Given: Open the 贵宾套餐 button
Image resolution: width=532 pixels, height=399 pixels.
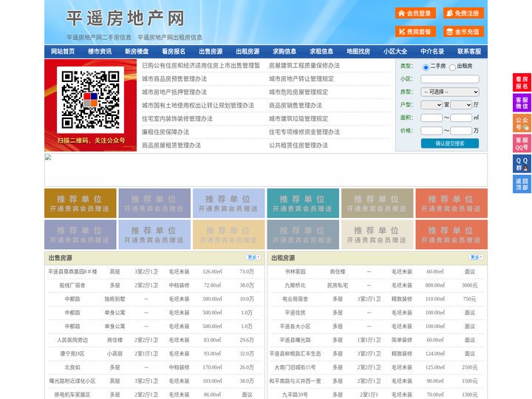Looking at the screenshot, I should click(x=415, y=32).
